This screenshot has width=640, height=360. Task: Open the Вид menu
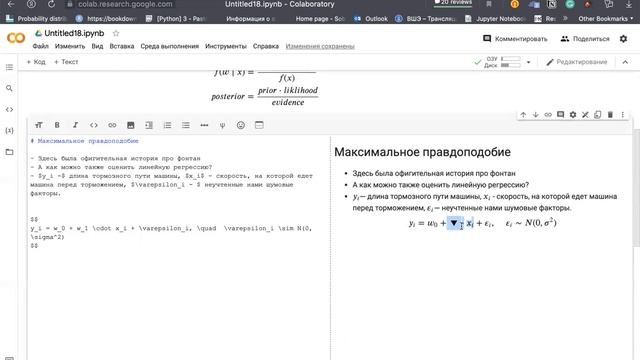pyautogui.click(x=97, y=46)
